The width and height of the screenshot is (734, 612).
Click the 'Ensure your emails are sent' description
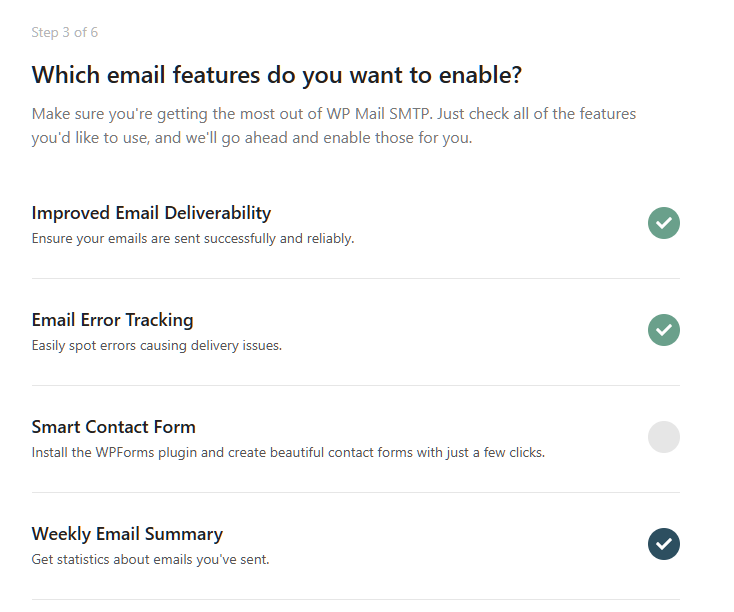pyautogui.click(x=193, y=239)
